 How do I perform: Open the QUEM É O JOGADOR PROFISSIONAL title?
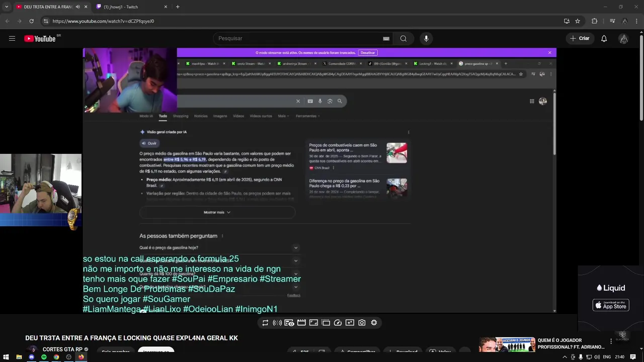[x=571, y=343]
